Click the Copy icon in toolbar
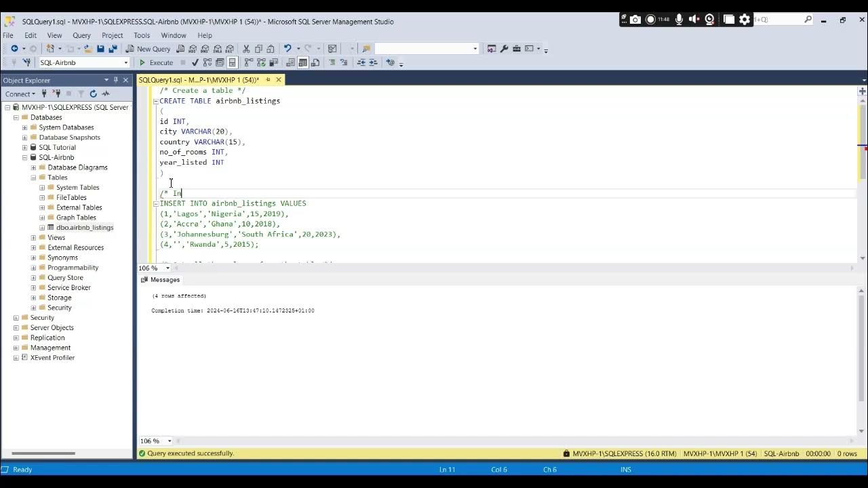 [x=258, y=49]
